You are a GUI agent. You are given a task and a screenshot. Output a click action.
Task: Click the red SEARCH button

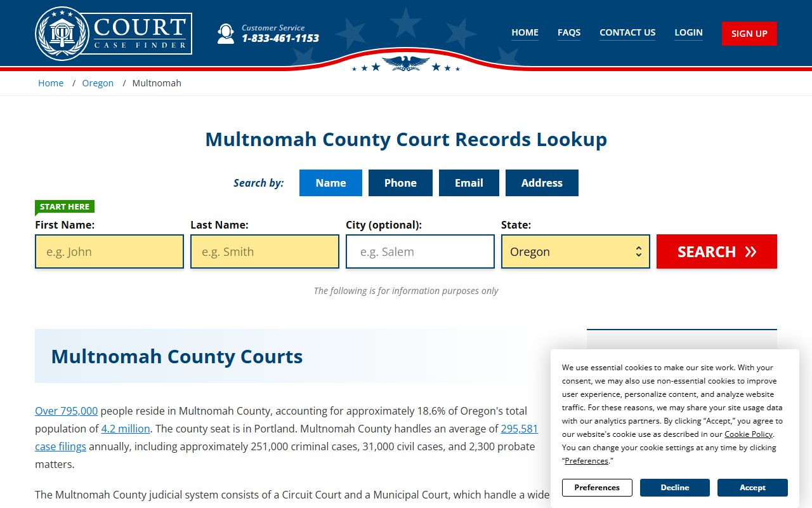coord(717,251)
